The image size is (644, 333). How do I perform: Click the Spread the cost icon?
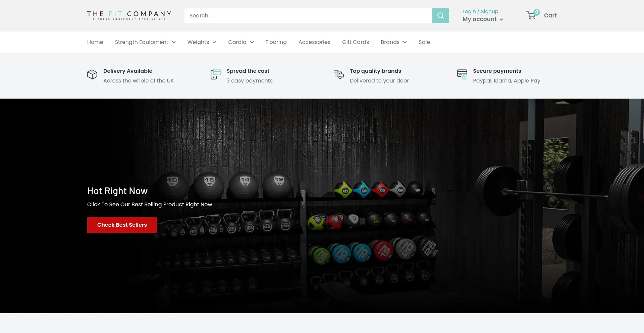215,74
